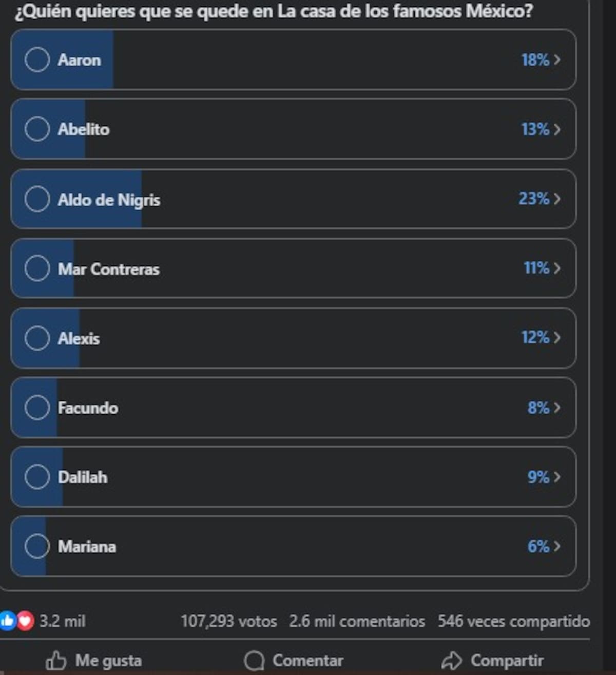Open the 107,293 votos list
The image size is (616, 675).
229,621
